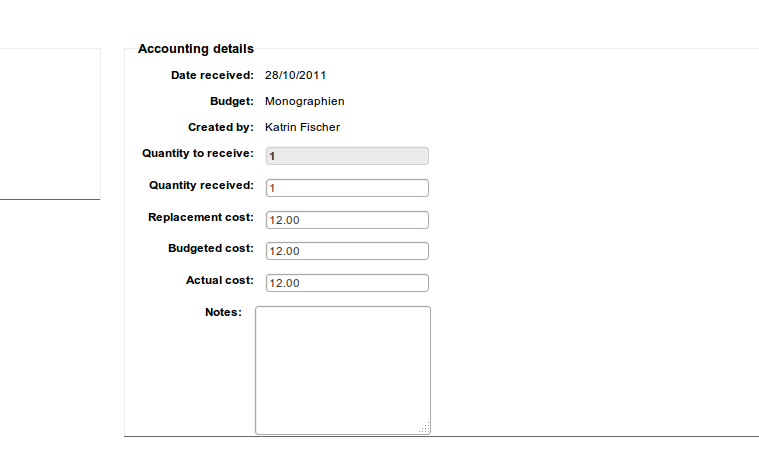The image size is (759, 469).
Task: Click the Notes textarea resize grip
Action: [x=425, y=428]
